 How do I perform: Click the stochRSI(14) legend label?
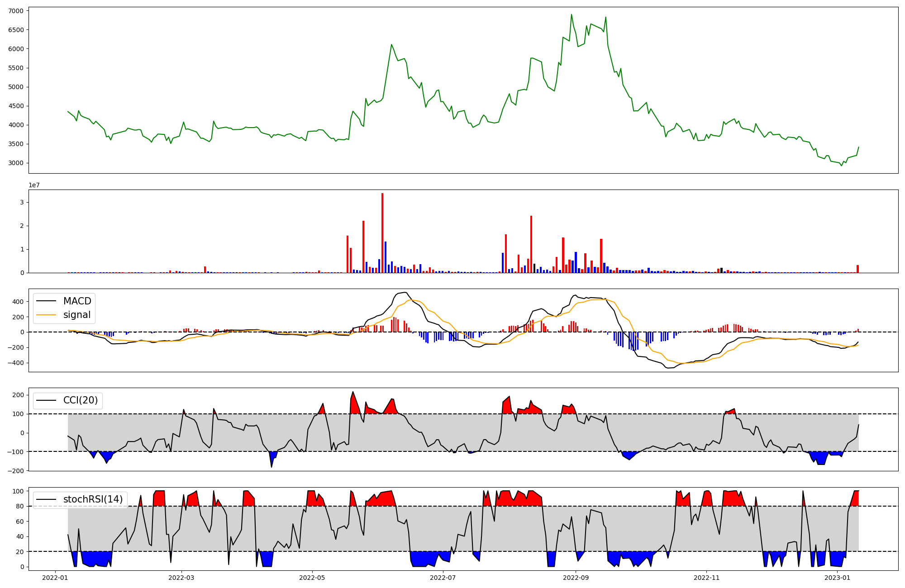93,499
